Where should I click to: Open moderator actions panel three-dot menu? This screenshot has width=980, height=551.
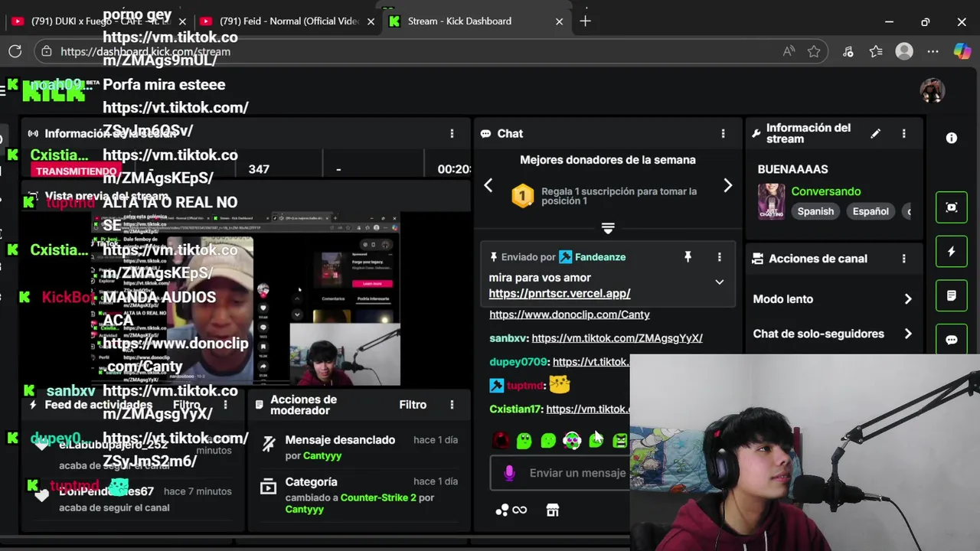pos(452,405)
